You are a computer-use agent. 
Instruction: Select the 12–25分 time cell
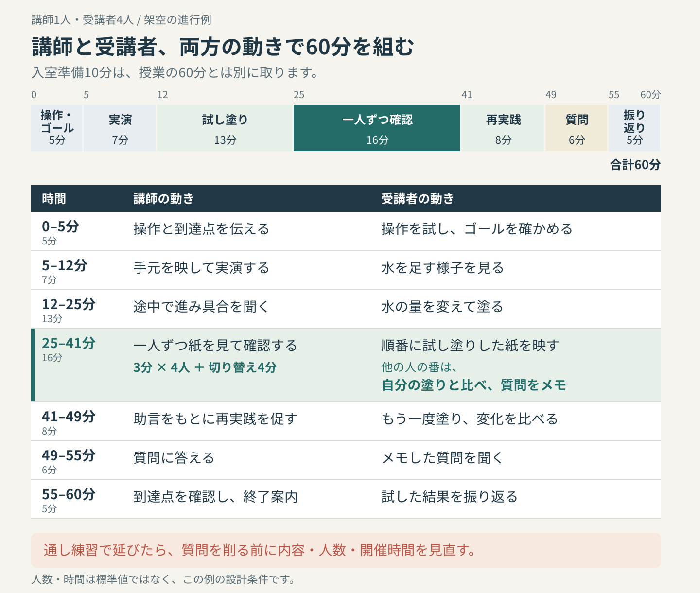(x=69, y=310)
